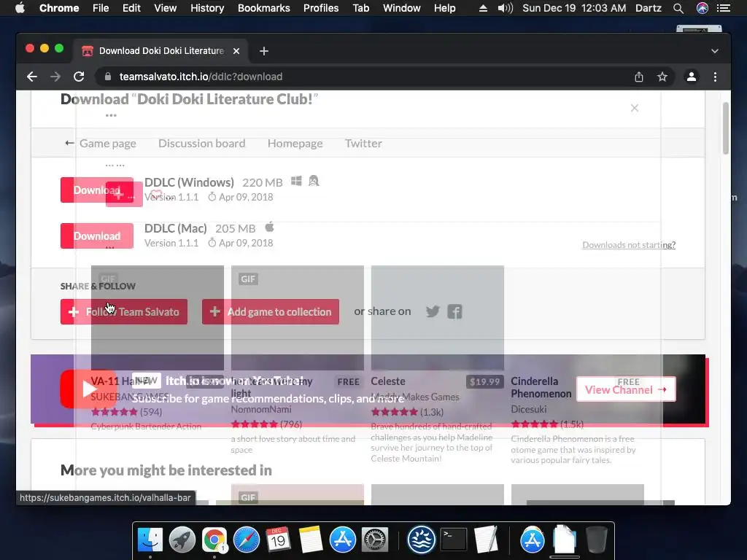
Task: Open the History menu
Action: pyautogui.click(x=207, y=8)
